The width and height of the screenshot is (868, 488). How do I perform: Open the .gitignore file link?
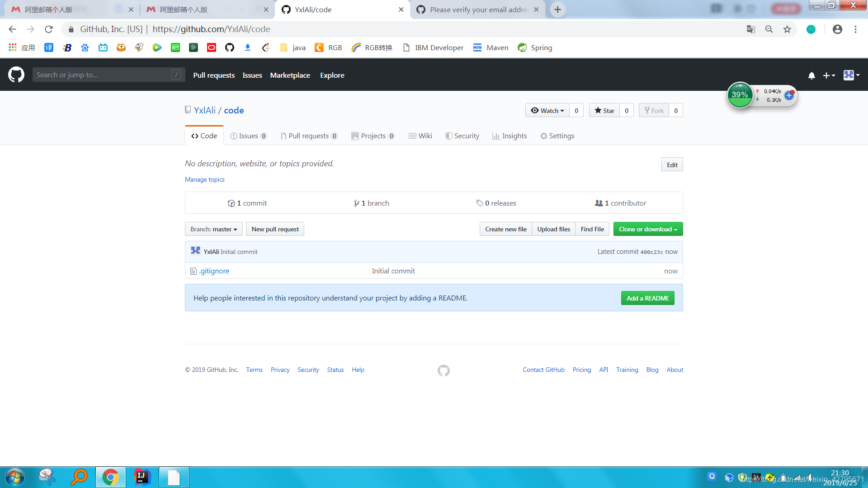click(x=214, y=271)
